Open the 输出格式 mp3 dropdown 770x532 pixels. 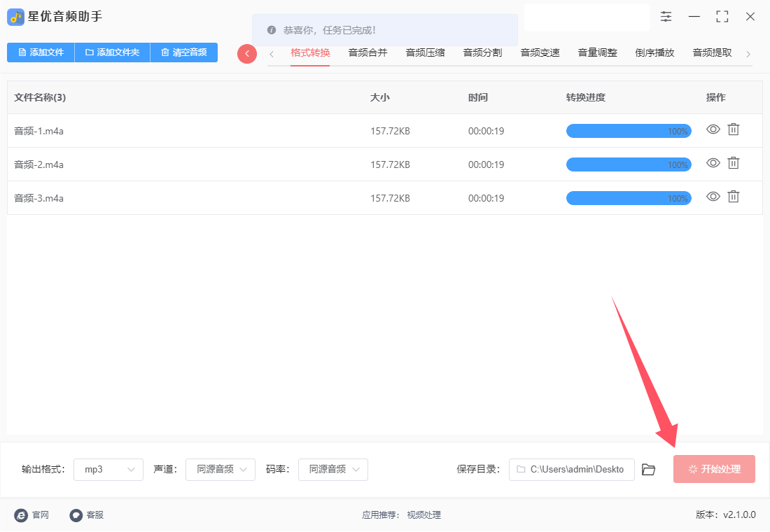[108, 470]
